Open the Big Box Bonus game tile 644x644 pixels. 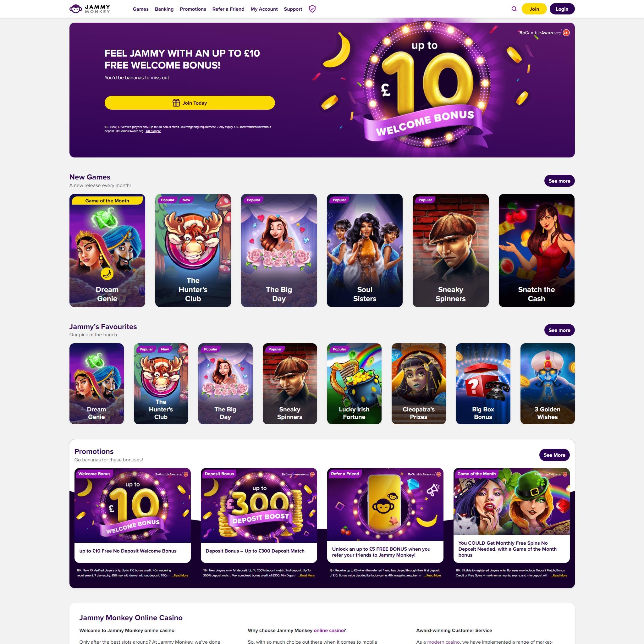point(483,384)
